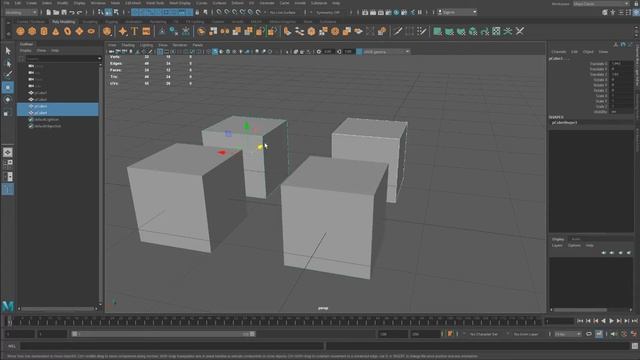The image size is (640, 360).
Task: Click the Redo arrow icon
Action: click(80, 12)
